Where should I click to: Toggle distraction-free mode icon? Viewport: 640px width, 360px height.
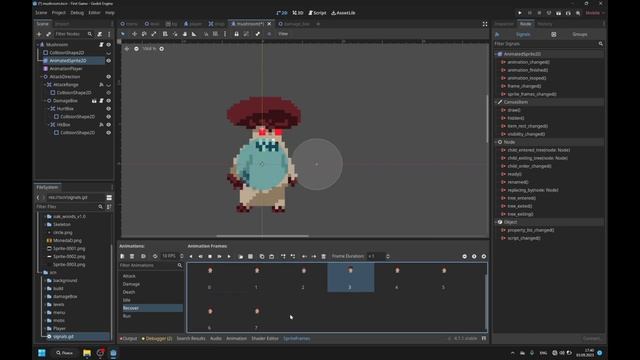pos(485,24)
